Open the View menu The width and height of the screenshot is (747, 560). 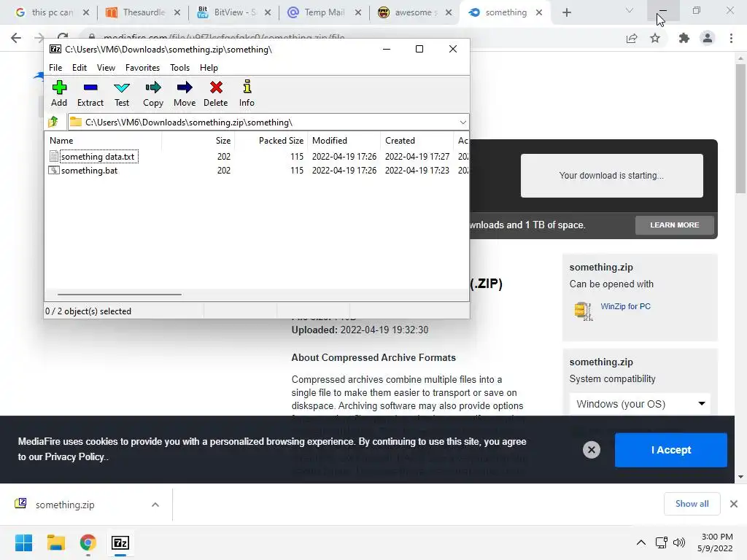tap(106, 68)
